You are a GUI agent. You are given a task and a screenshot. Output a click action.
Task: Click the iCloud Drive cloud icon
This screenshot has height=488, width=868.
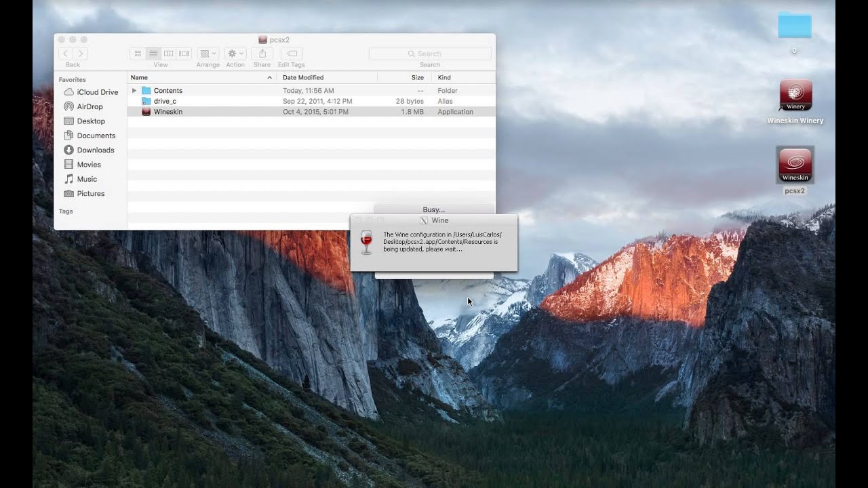(x=68, y=92)
